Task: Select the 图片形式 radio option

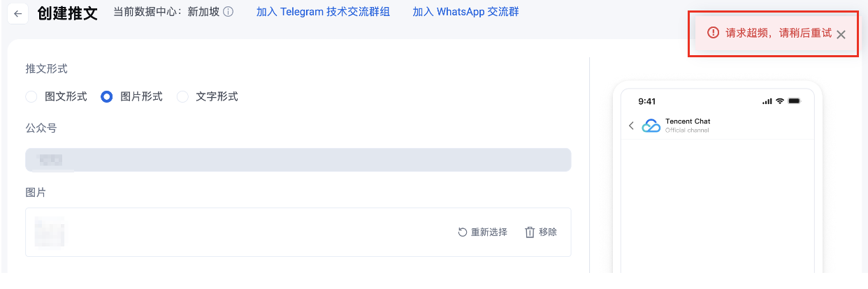Action: [107, 97]
